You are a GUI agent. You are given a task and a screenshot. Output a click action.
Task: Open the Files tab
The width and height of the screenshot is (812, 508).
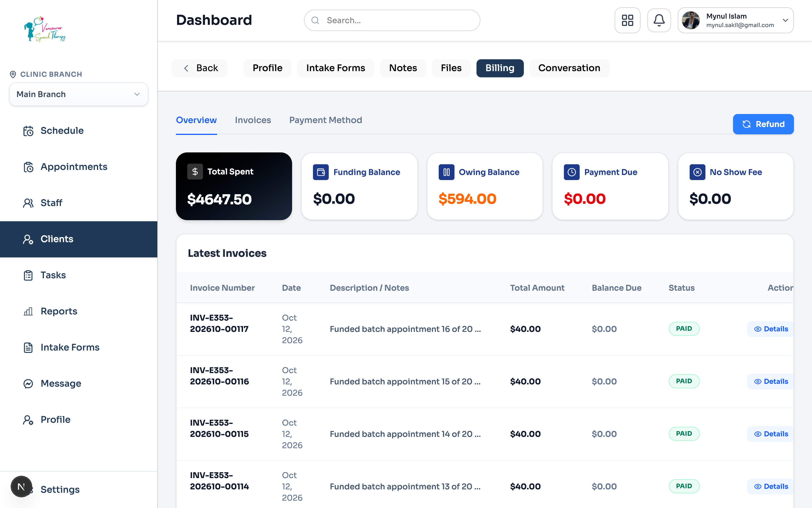[x=451, y=68]
